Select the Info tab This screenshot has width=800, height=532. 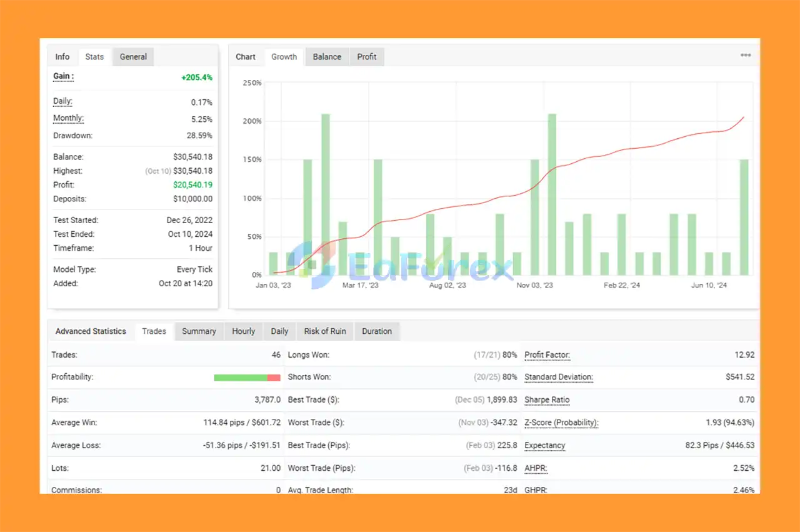click(x=62, y=57)
